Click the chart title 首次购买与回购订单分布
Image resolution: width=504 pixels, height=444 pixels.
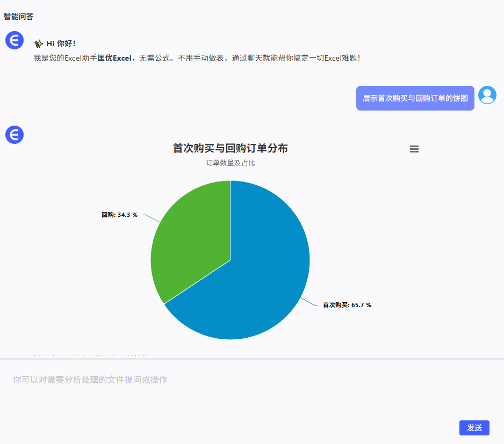(230, 148)
